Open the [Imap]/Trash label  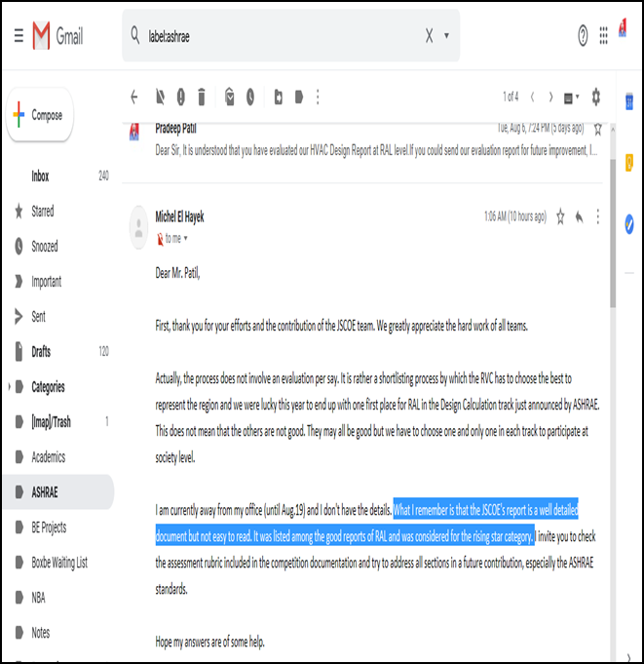pyautogui.click(x=58, y=422)
